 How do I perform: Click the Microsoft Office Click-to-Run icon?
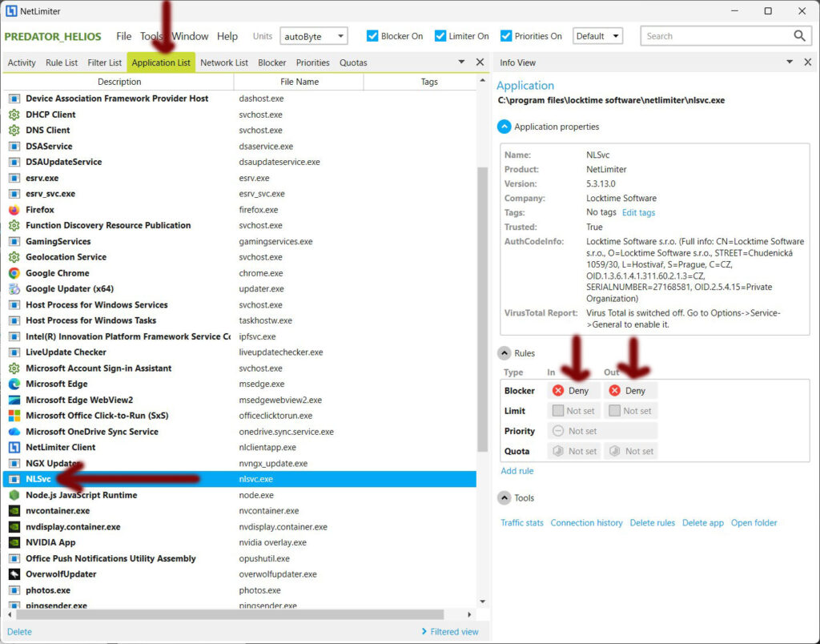tap(14, 416)
